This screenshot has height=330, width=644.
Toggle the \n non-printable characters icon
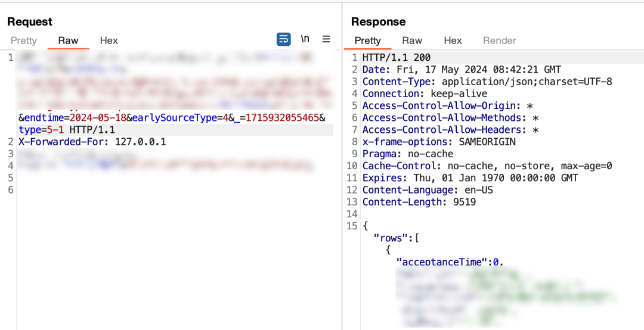tap(305, 39)
